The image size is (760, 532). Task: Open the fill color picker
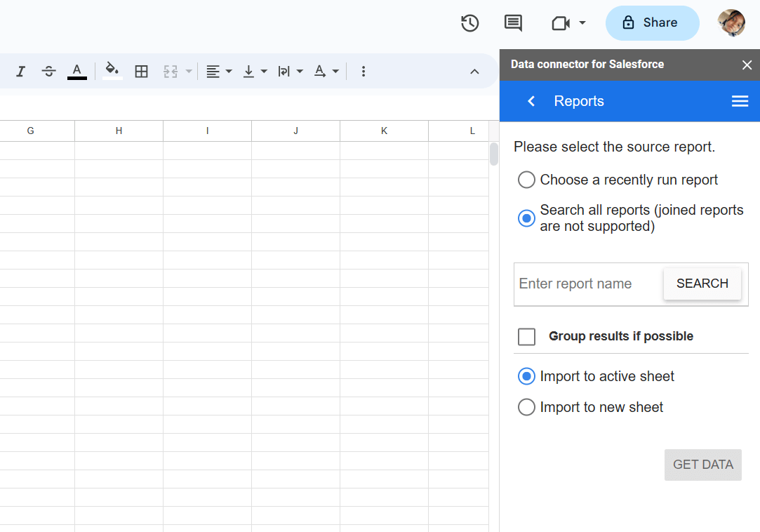pyautogui.click(x=112, y=71)
